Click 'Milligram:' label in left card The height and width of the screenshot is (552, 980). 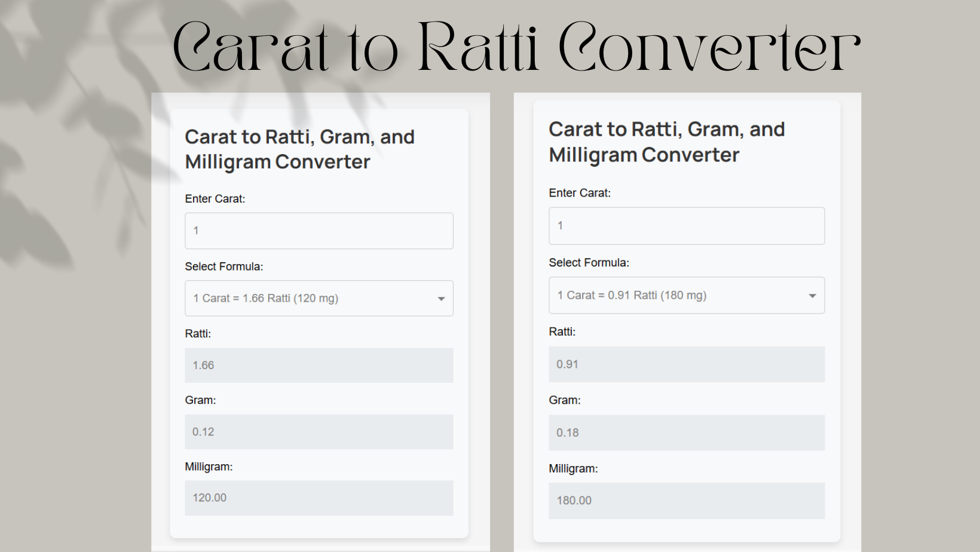[x=209, y=467]
